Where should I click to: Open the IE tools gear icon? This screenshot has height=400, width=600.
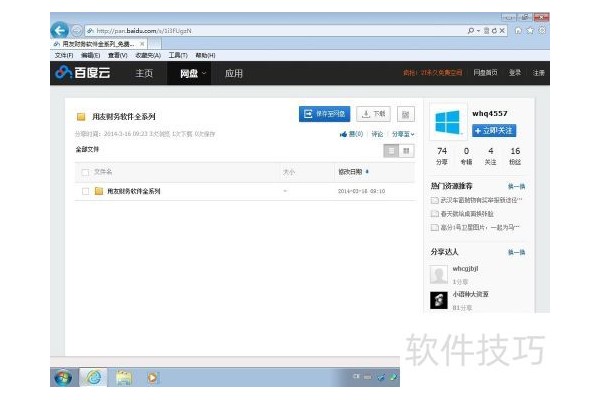(542, 31)
